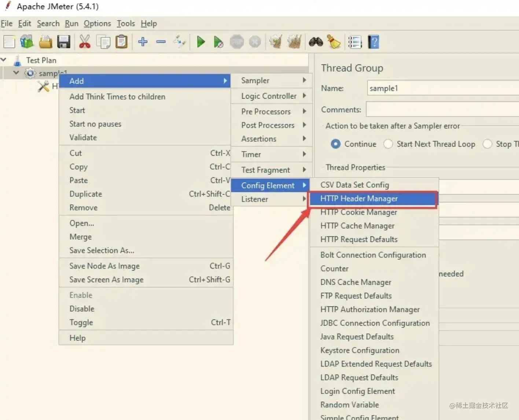Click the Open file folder toolbar icon
This screenshot has height=420, width=519.
click(x=45, y=42)
